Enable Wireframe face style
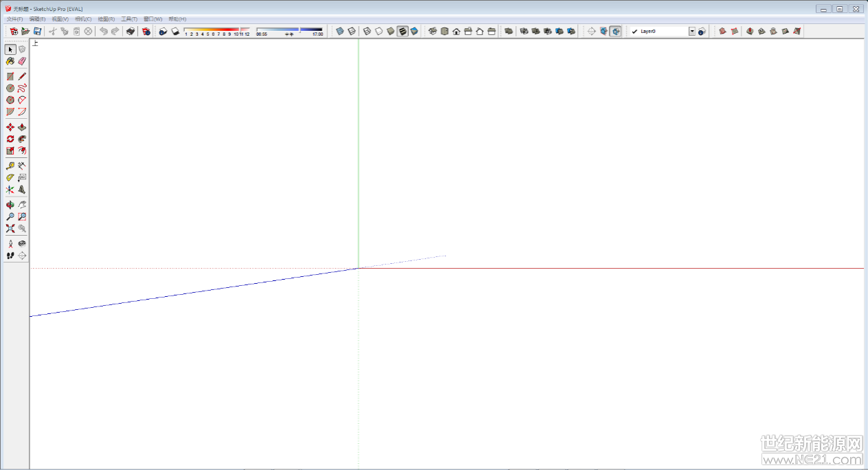 [x=367, y=31]
